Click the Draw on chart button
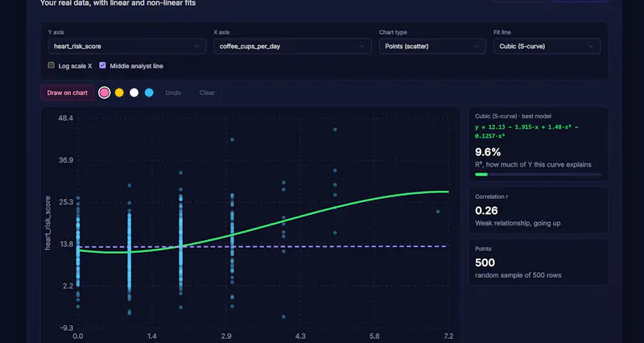644x343 pixels. coord(68,93)
